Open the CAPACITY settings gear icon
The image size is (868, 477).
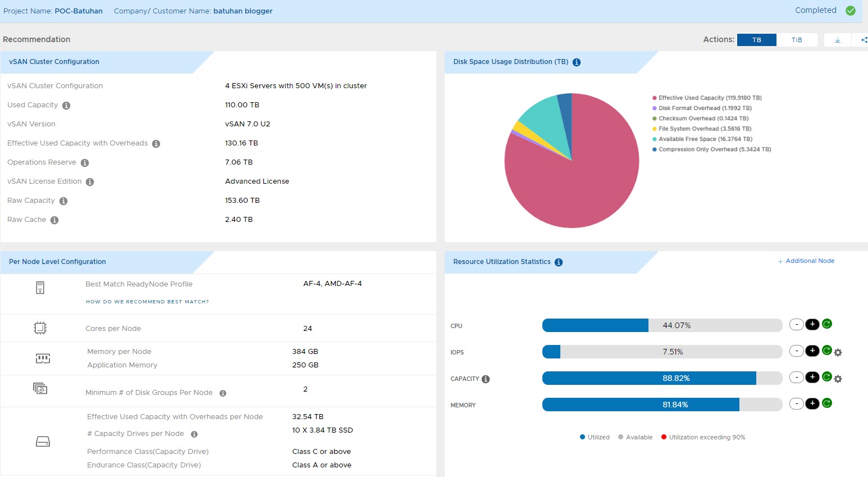click(x=838, y=379)
